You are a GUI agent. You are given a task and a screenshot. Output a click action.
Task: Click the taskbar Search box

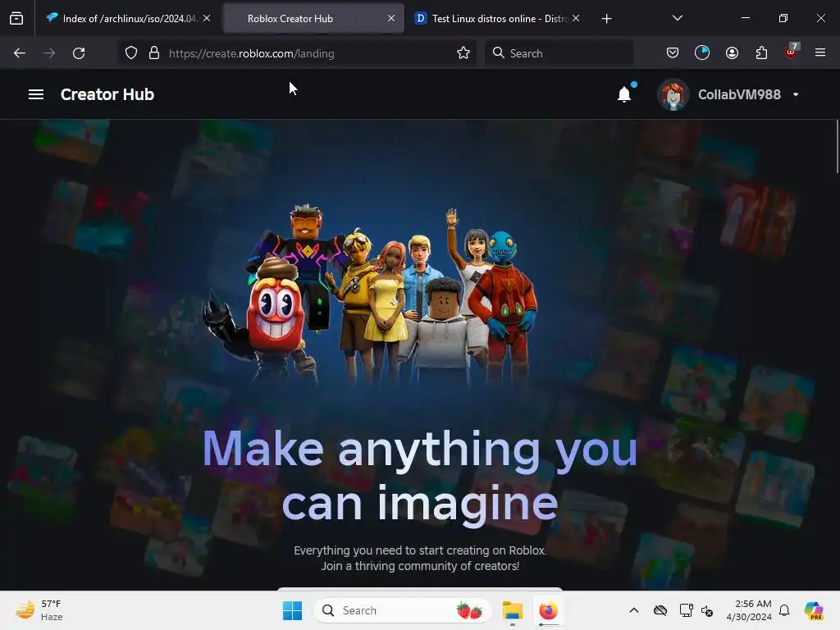tap(402, 610)
